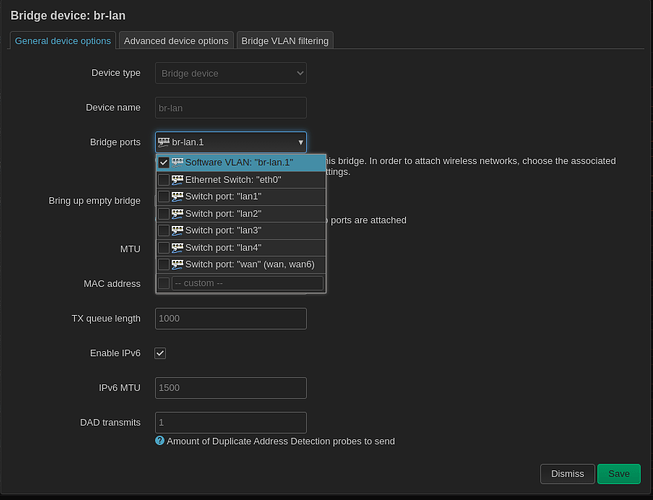
Task: Click the TX queue length field
Action: point(231,318)
